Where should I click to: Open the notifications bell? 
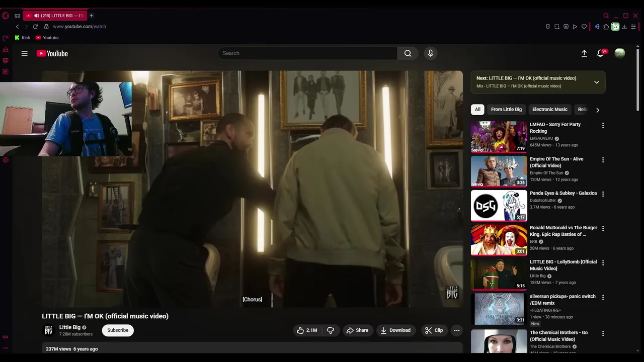pos(600,53)
